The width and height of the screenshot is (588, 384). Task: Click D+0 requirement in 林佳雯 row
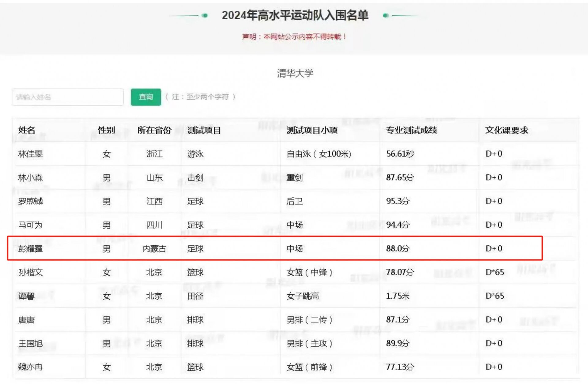(x=494, y=154)
